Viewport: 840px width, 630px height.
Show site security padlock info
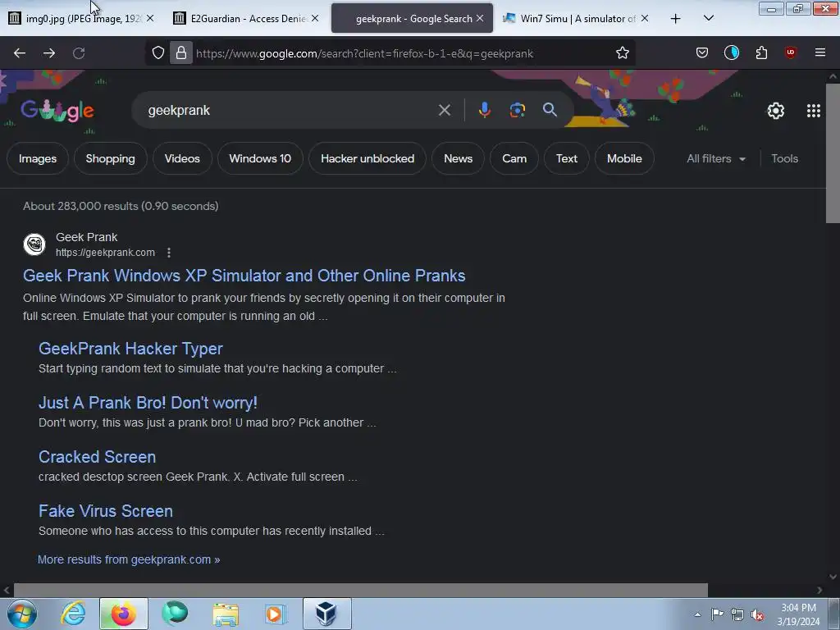(181, 53)
